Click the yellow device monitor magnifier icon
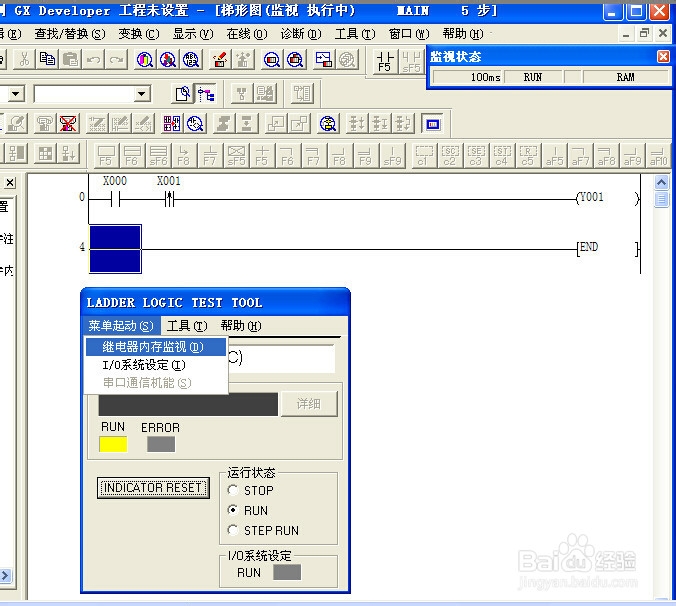Screen dimensions: 676x606 (x=328, y=124)
